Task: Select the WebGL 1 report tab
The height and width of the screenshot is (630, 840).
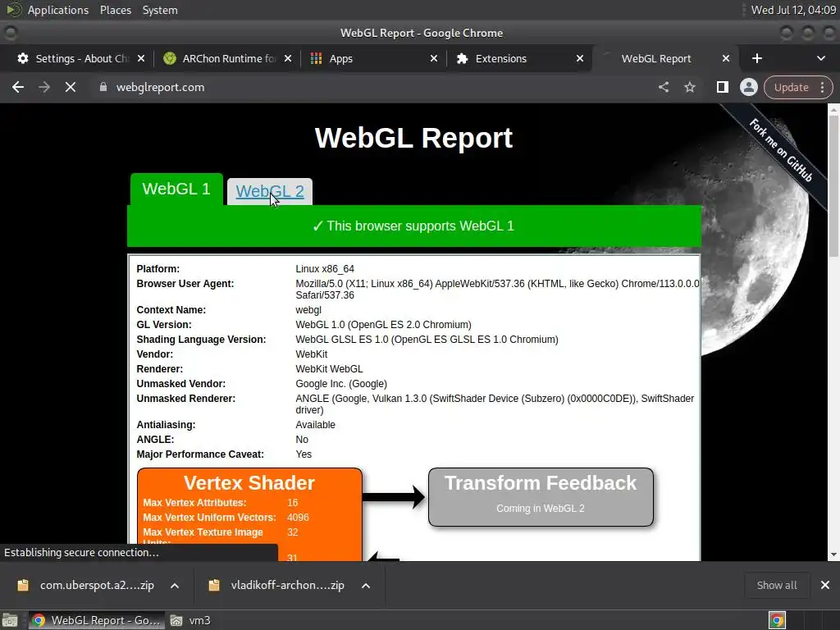Action: click(176, 189)
